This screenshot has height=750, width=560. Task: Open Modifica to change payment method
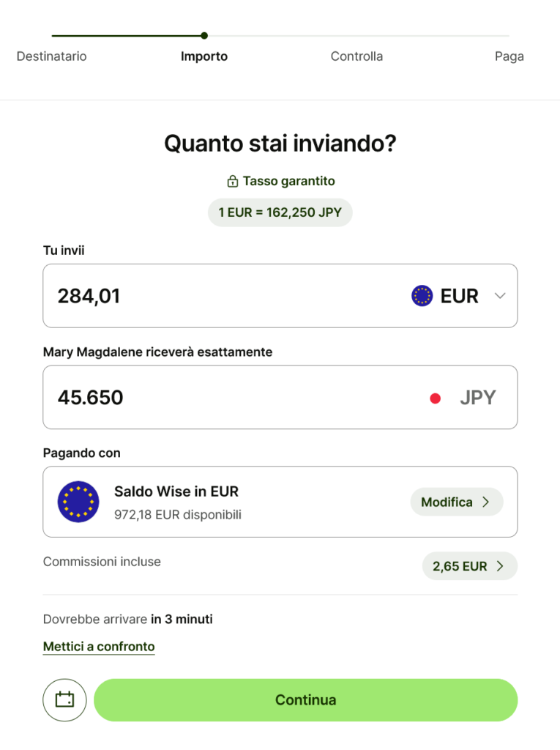pyautogui.click(x=447, y=502)
